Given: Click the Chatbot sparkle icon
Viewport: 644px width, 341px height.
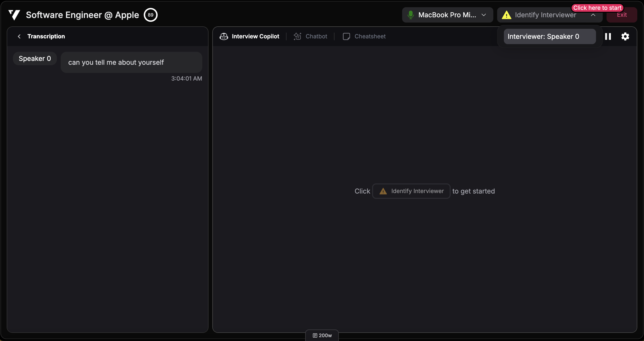Looking at the screenshot, I should 297,36.
